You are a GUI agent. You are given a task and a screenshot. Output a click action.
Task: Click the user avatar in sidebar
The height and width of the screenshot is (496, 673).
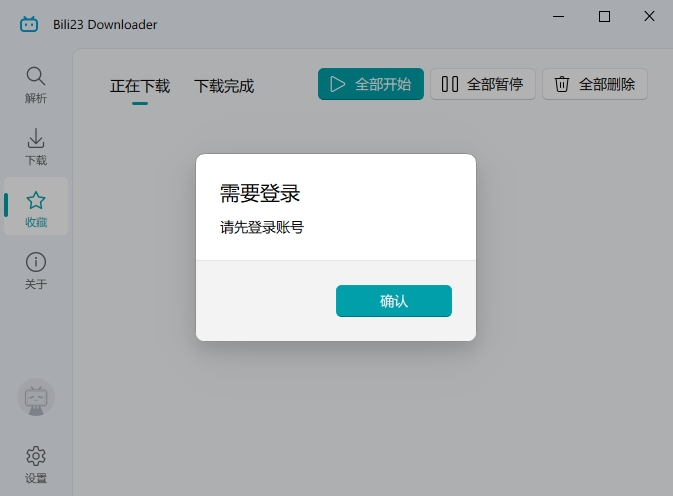click(36, 398)
